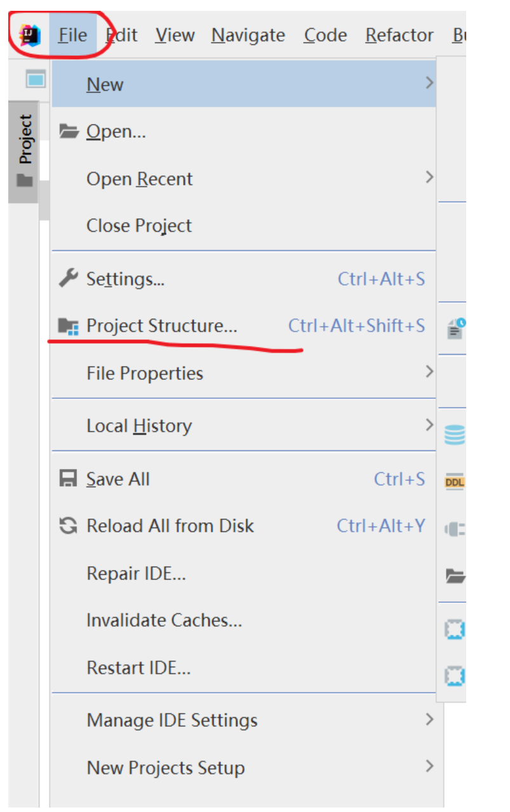Expand the Open Recent submenu
The height and width of the screenshot is (812, 510).
[429, 177]
